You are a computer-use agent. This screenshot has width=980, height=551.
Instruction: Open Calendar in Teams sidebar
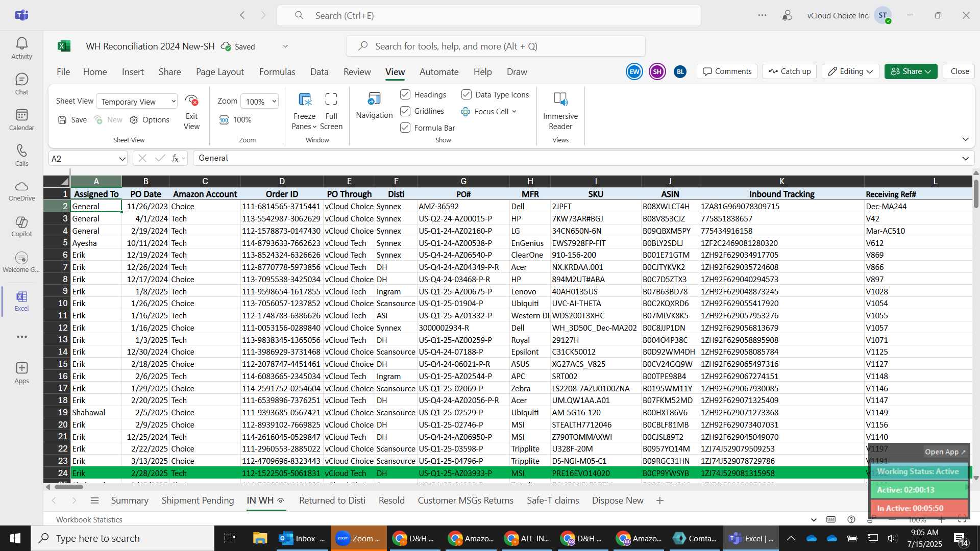(21, 120)
